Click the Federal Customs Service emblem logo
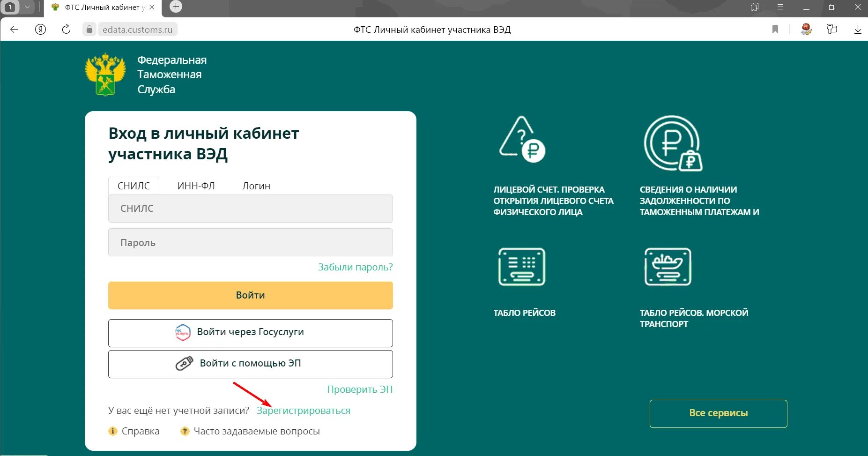 coord(105,75)
